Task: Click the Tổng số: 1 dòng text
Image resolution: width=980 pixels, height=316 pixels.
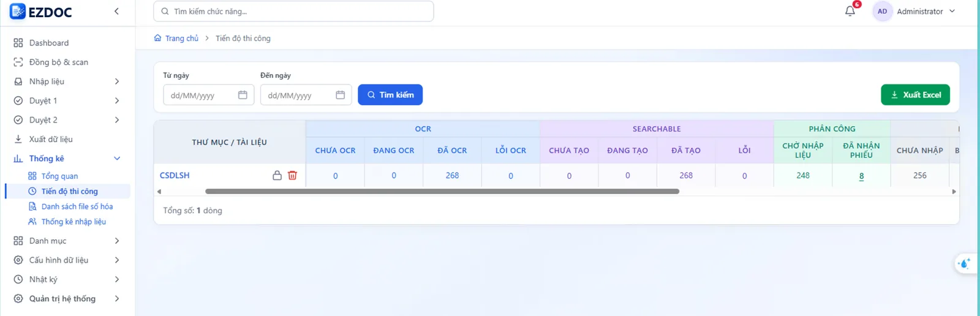Action: (x=192, y=210)
